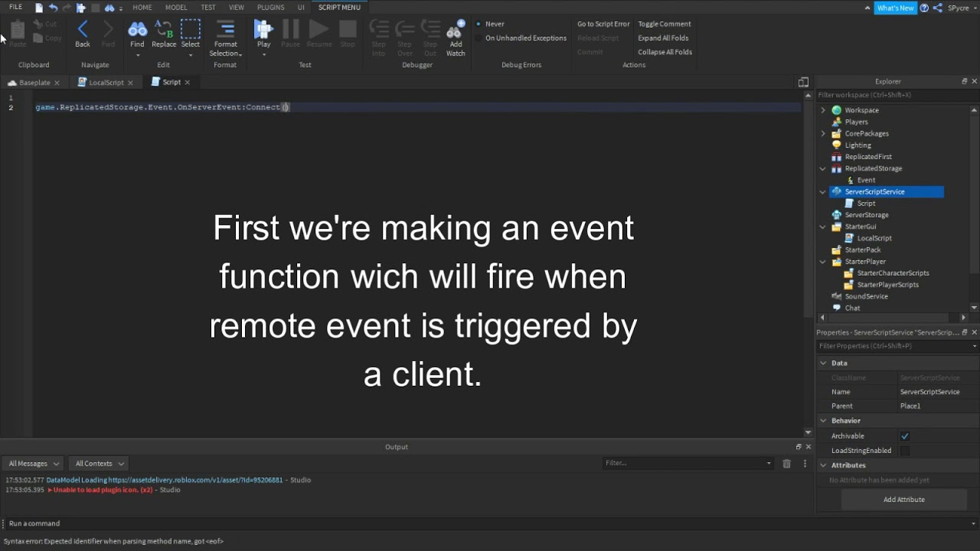Enable the LoadStringEnabled checkbox
980x551 pixels.
click(x=905, y=451)
